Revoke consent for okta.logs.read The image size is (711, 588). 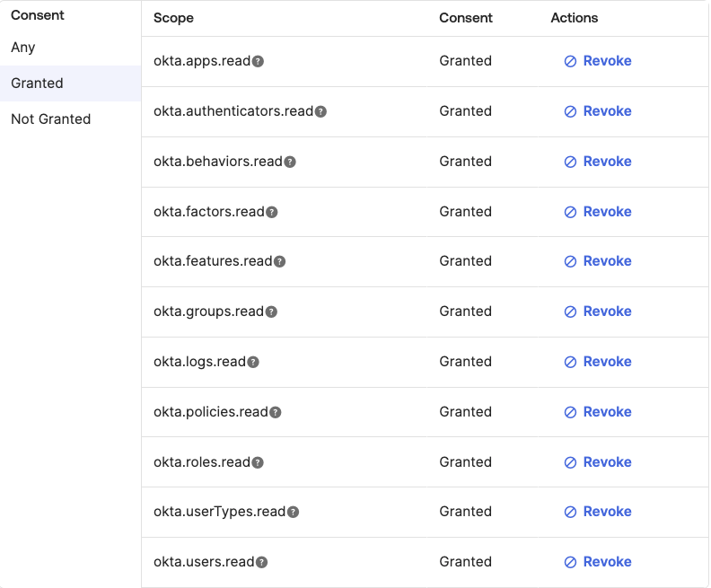598,362
